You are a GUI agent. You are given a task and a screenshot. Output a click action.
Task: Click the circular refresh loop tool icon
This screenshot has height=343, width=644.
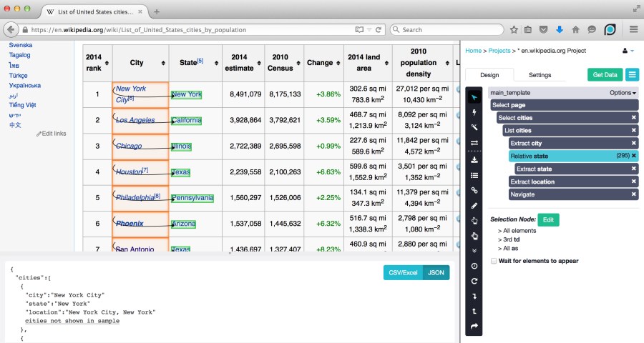[474, 281]
